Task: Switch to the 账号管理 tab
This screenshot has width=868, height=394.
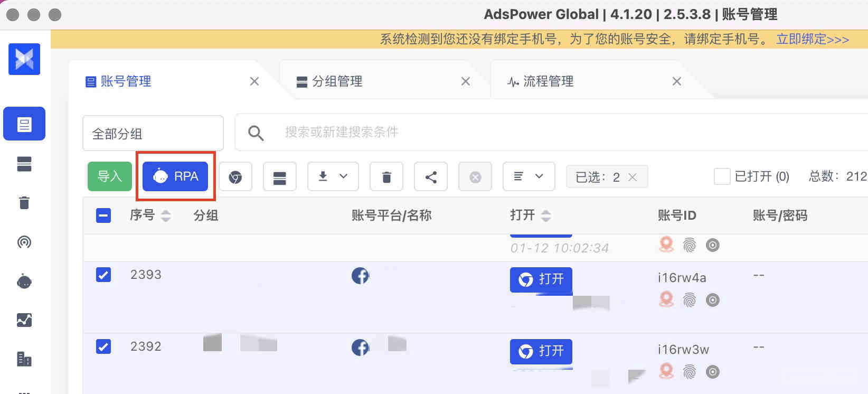Action: tap(126, 81)
